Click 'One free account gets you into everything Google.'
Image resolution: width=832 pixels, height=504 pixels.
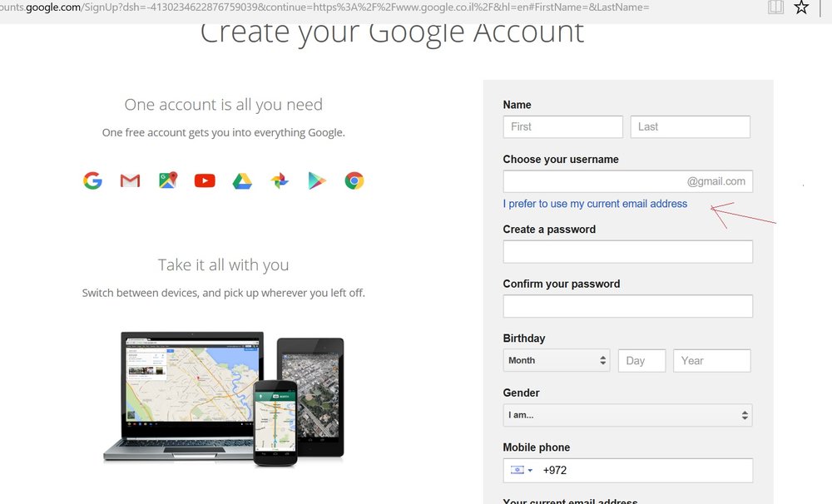coord(223,132)
